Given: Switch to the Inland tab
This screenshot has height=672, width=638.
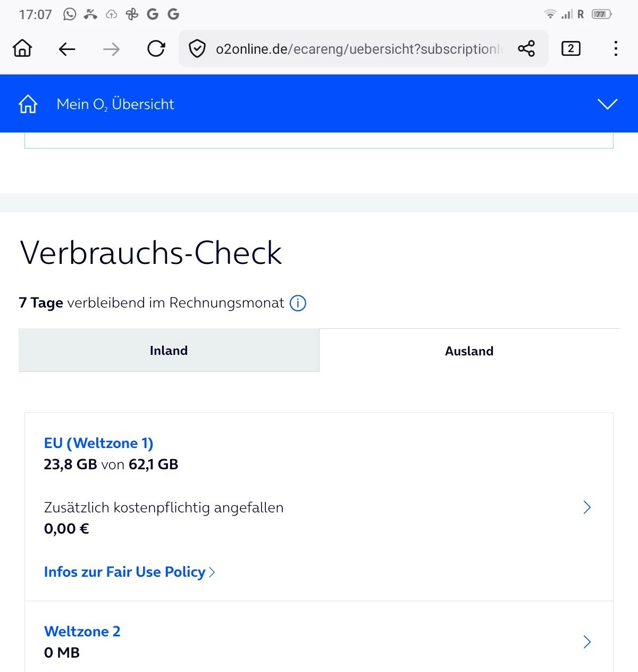Looking at the screenshot, I should pos(169,351).
